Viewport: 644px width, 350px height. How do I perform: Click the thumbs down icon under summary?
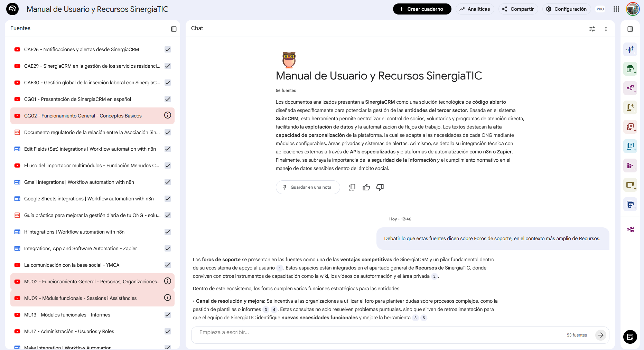(380, 187)
